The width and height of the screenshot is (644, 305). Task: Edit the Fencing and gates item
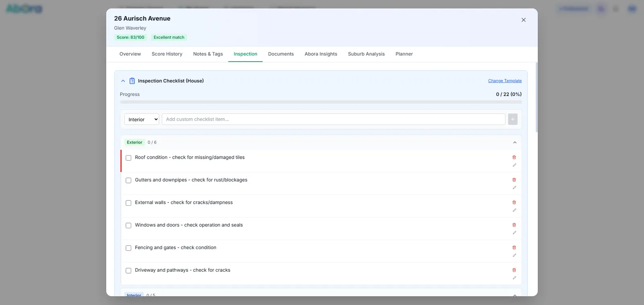click(x=514, y=255)
